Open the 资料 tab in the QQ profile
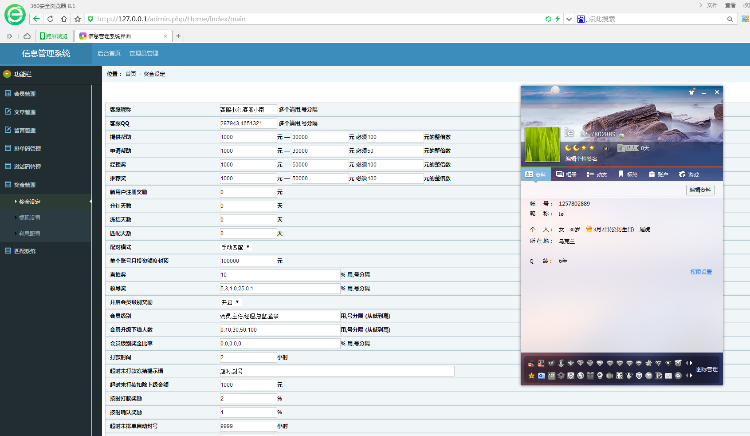The height and width of the screenshot is (436, 750). coord(535,174)
